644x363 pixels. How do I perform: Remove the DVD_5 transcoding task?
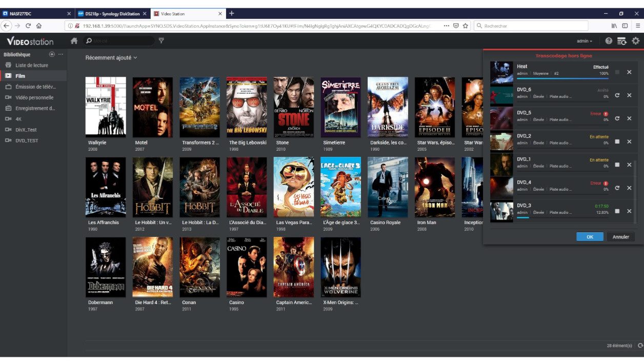coord(629,118)
